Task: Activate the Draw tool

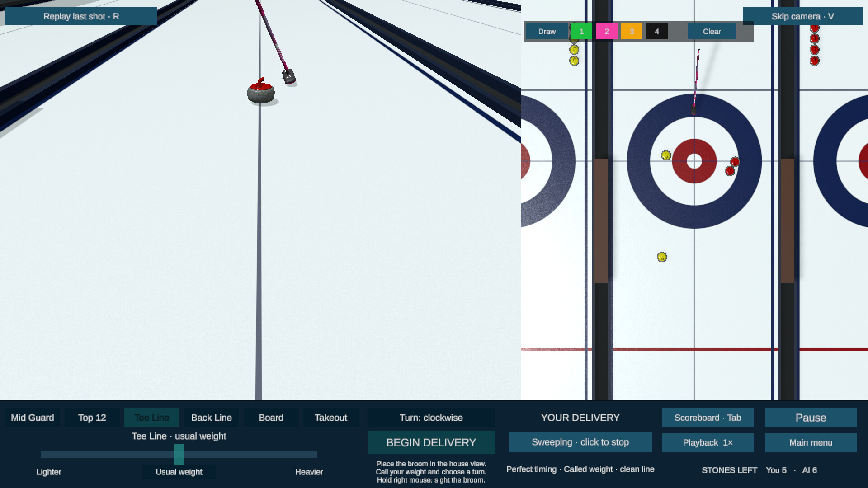Action: tap(547, 32)
